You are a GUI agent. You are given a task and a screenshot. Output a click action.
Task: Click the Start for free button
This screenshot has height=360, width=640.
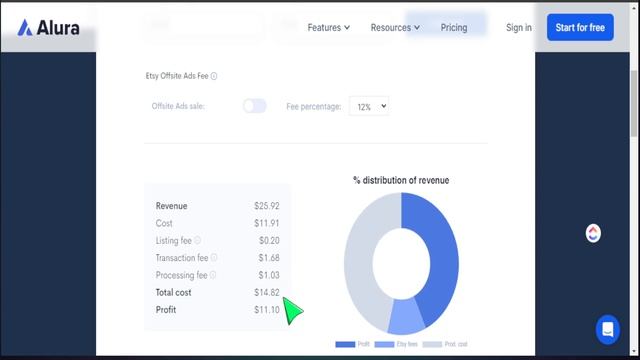580,27
